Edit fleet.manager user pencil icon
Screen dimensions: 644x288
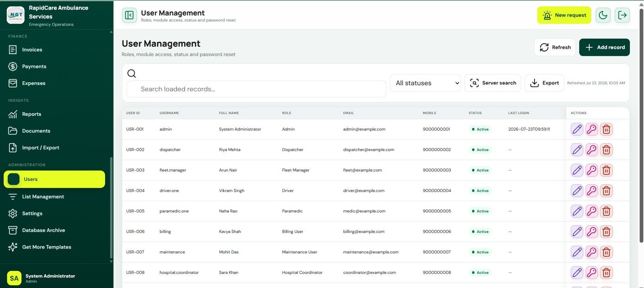point(577,170)
